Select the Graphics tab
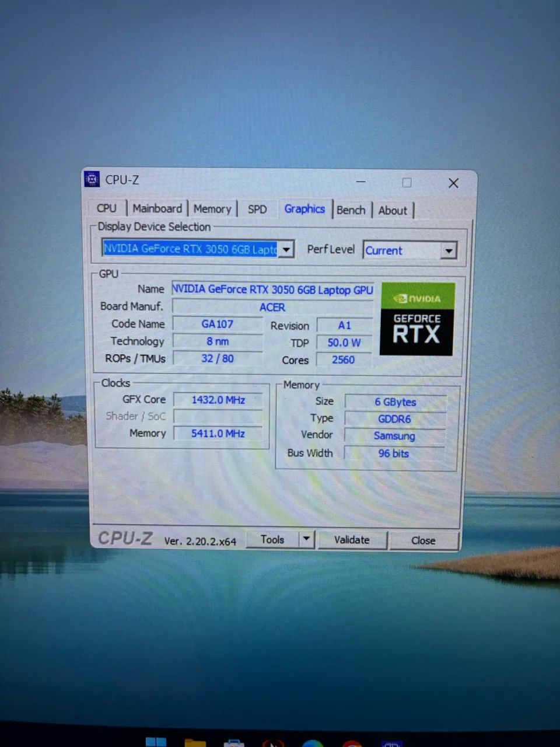Viewport: 560px width, 747px height. click(304, 209)
